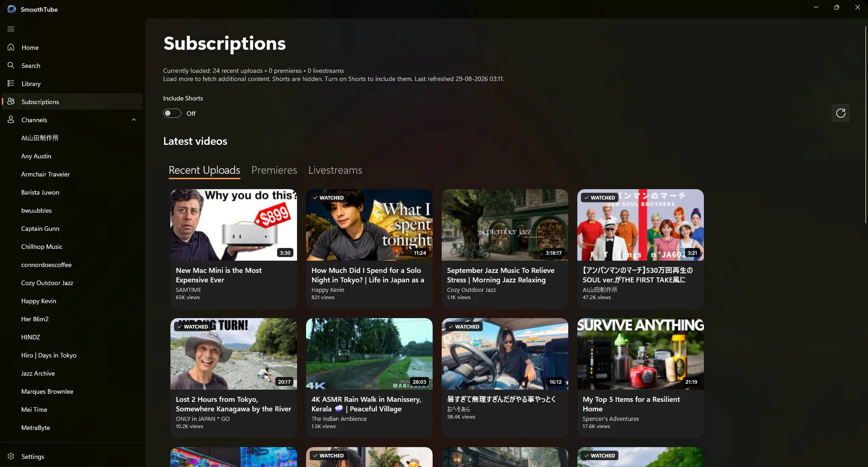Open Settings label in the sidebar
The image size is (868, 467).
(33, 457)
